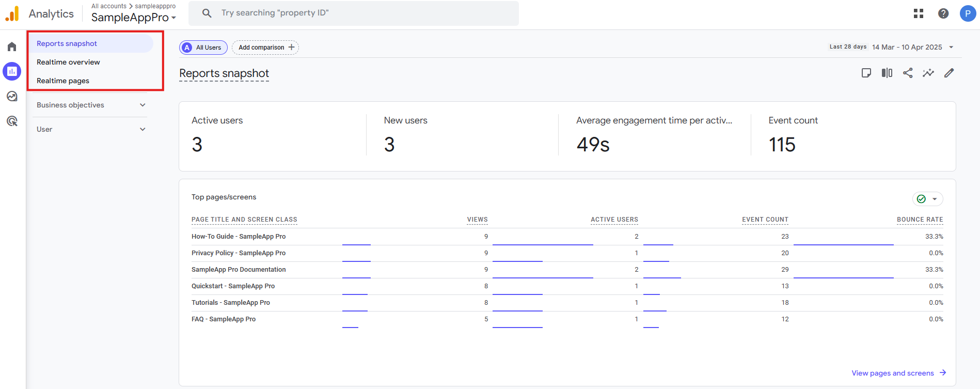
Task: Click the pencil customize report icon
Action: [949, 73]
